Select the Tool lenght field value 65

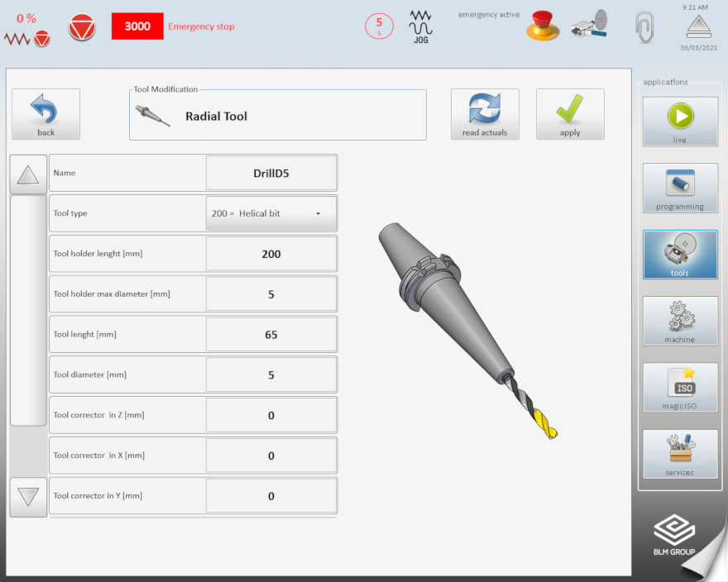point(271,335)
